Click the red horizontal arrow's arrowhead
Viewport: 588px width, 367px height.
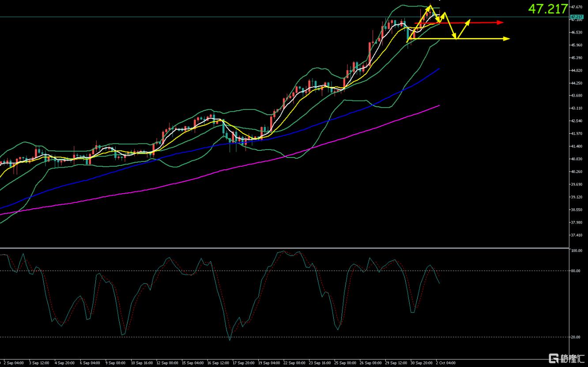(500, 22)
